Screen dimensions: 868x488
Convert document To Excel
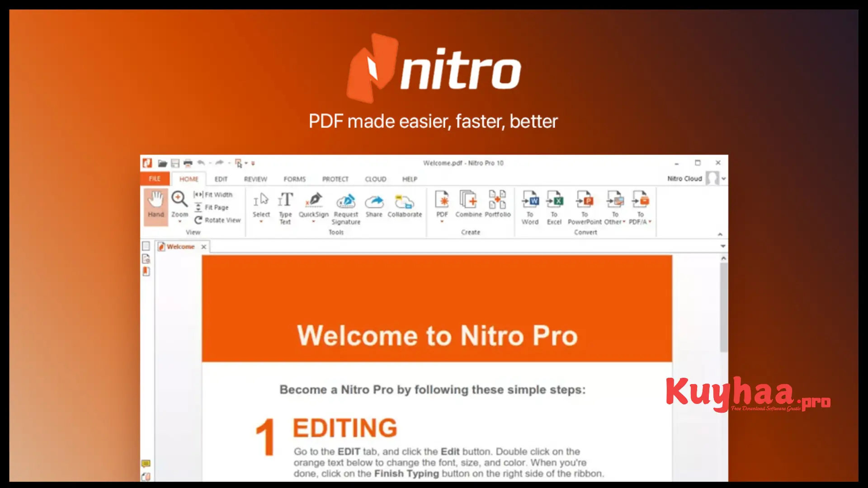pos(554,208)
